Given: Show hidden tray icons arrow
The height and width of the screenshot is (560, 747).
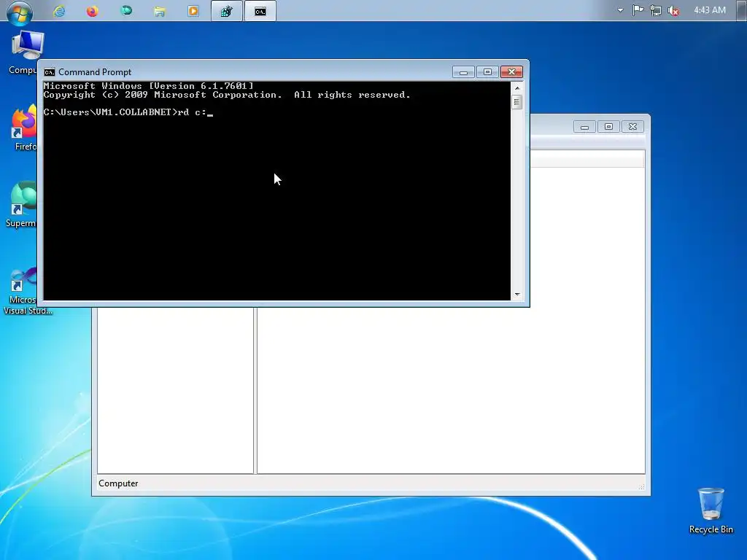Looking at the screenshot, I should tap(620, 10).
